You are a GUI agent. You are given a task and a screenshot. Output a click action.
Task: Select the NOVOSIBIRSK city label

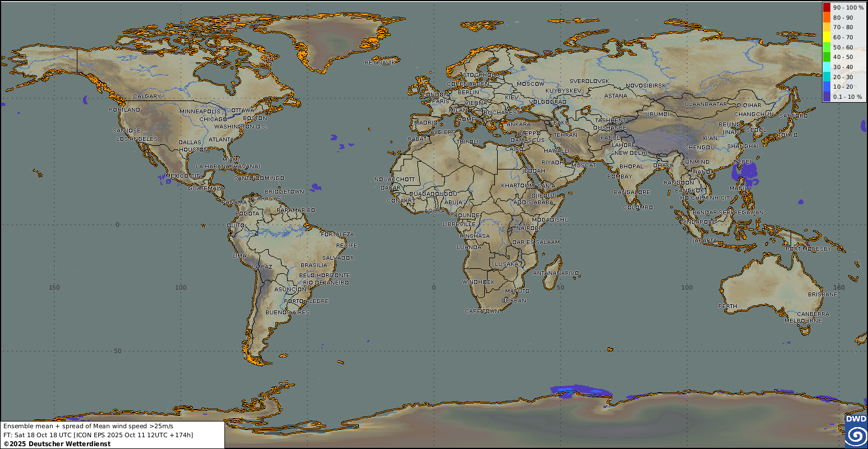[x=645, y=85]
